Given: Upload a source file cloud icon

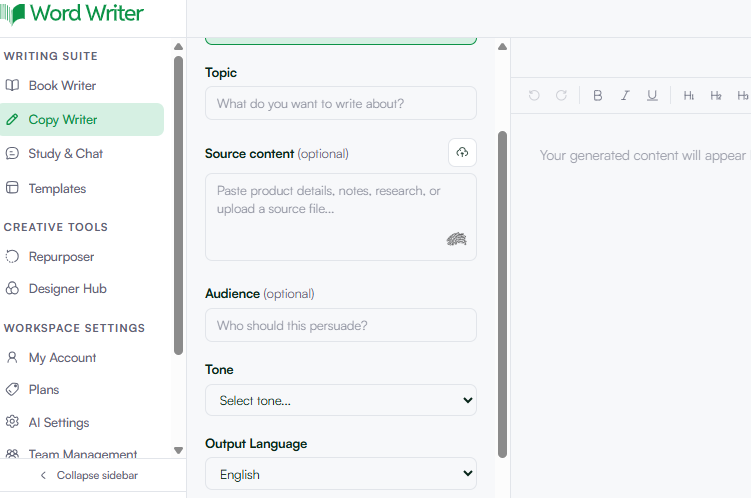Looking at the screenshot, I should pyautogui.click(x=462, y=152).
